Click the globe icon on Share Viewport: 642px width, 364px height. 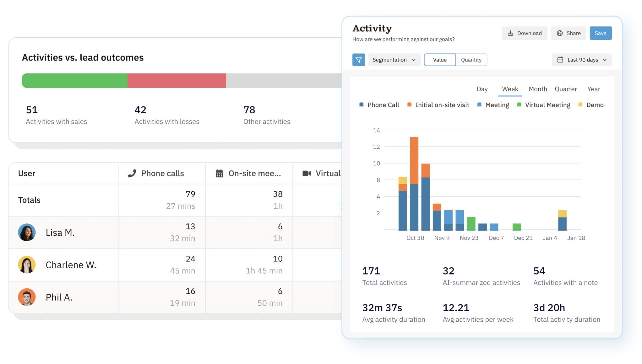click(560, 33)
